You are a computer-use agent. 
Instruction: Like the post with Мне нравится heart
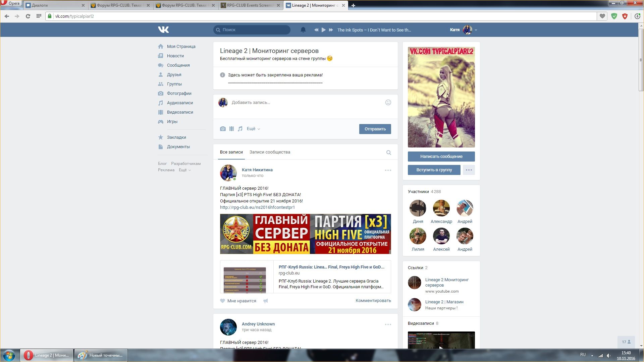[238, 301]
